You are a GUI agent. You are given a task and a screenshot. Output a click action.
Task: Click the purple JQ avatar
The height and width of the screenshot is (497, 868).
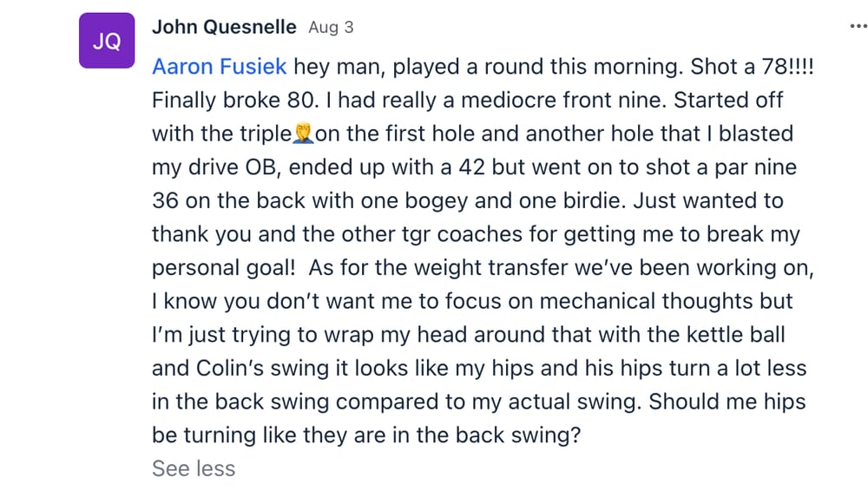[107, 41]
